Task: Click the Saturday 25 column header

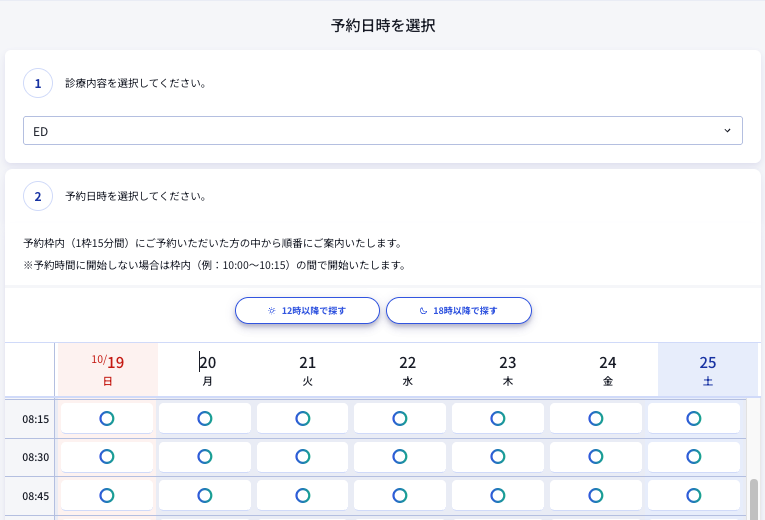Action: click(707, 370)
